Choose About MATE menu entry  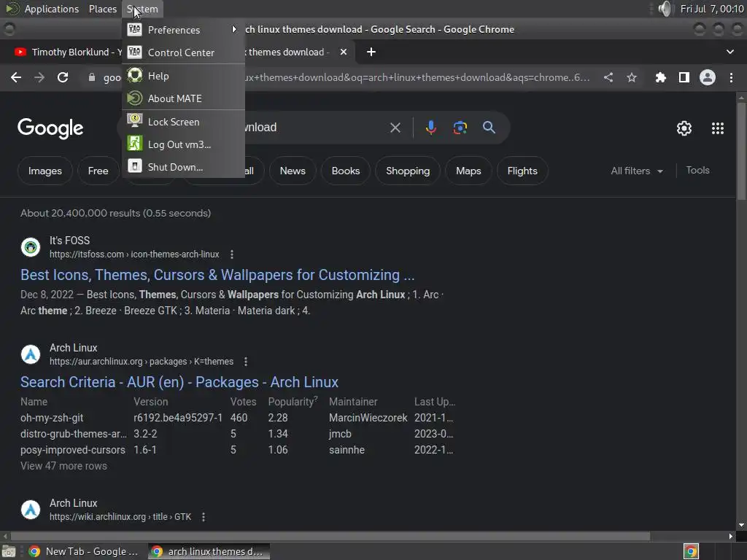[x=183, y=98]
